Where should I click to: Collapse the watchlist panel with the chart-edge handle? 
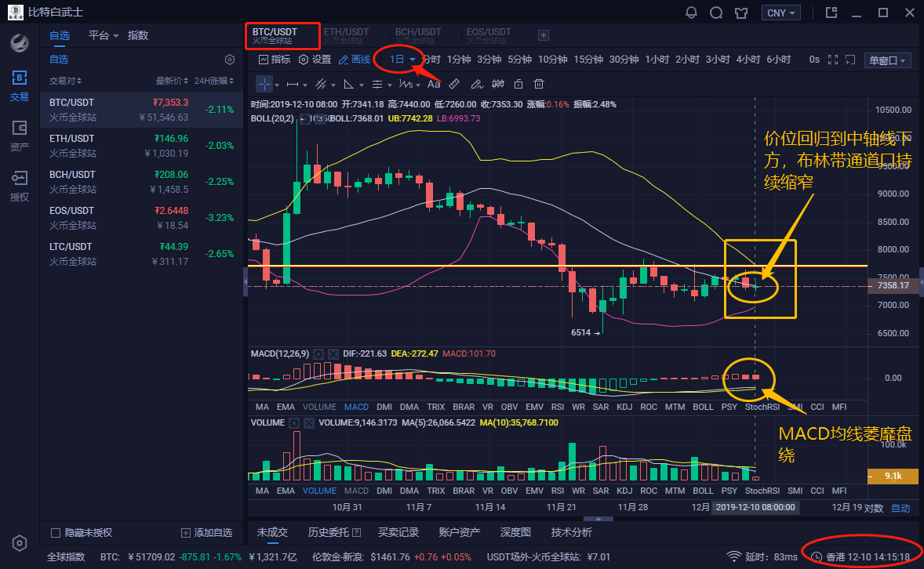click(x=246, y=283)
